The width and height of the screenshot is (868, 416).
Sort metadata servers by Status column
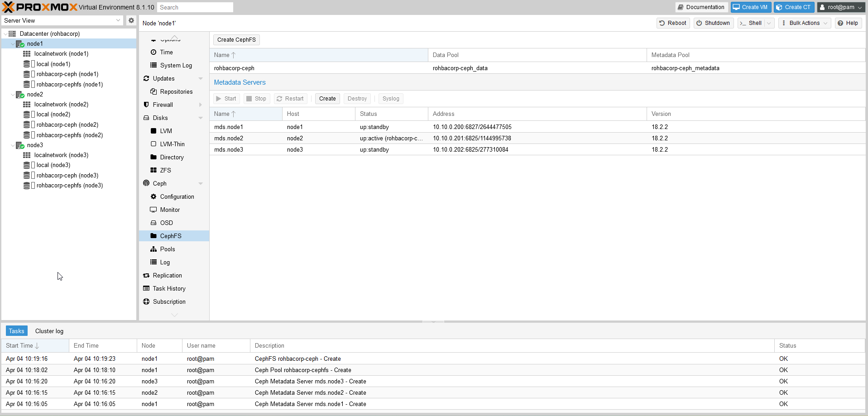392,114
